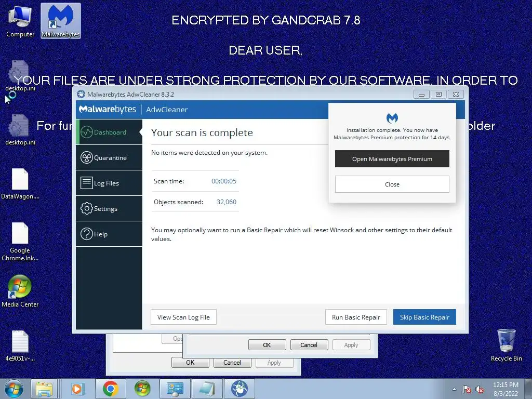Click the AdwCleaner title bar icon
Screen dimensions: 532x399
pyautogui.click(x=81, y=94)
